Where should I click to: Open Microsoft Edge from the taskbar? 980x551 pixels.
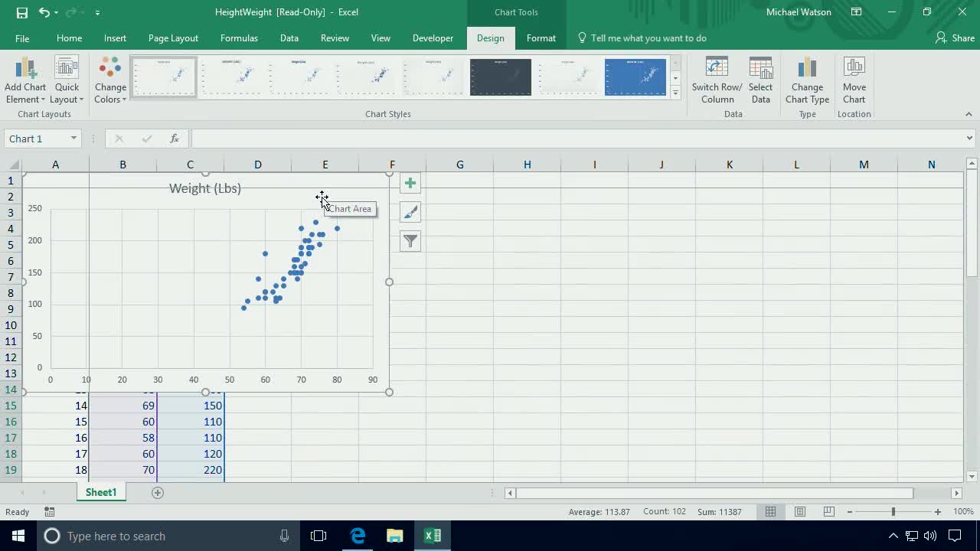358,536
